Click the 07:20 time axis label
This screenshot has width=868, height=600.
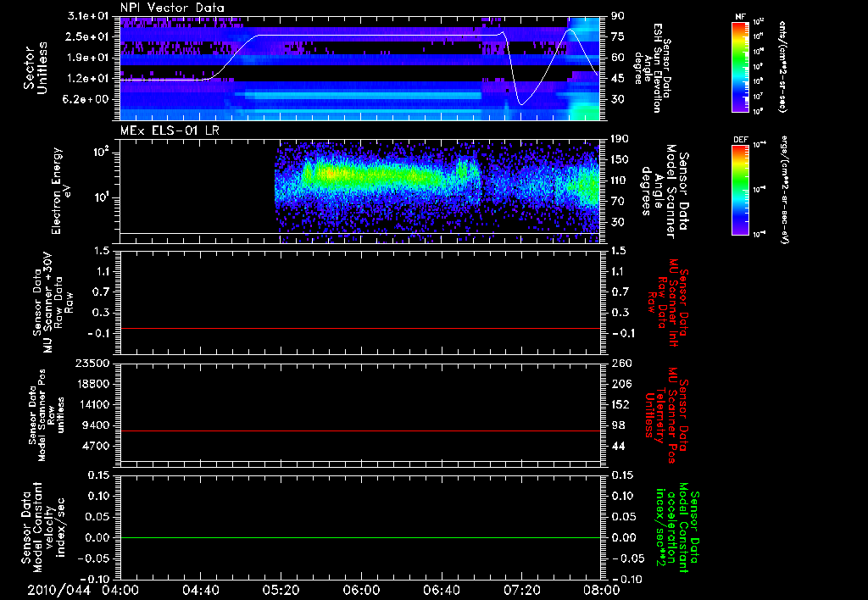pyautogui.click(x=521, y=590)
